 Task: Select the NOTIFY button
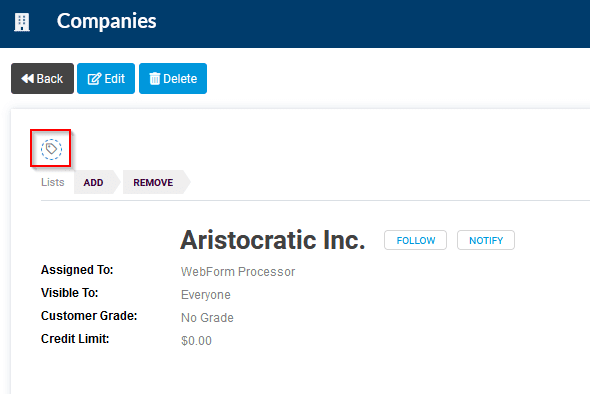[486, 240]
